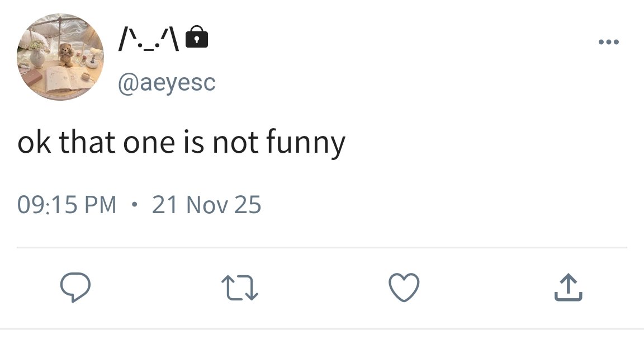
Task: Click the padlock protected-account icon
Action: click(197, 36)
